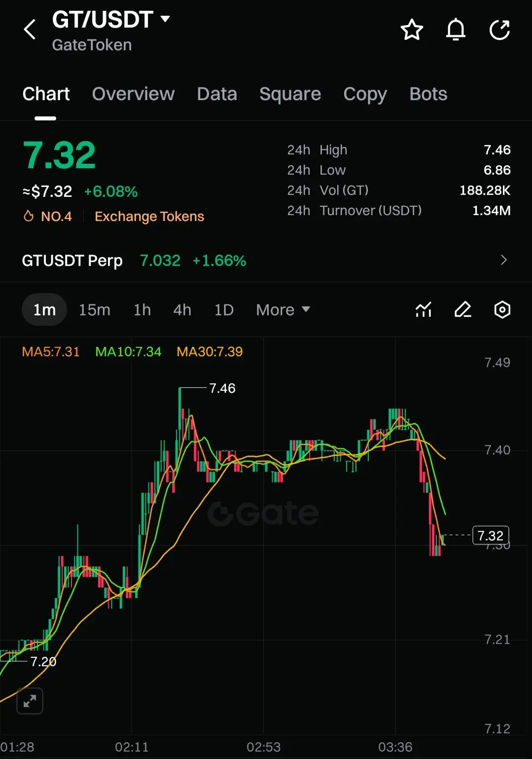Open chart settings hexagon icon
The image size is (532, 759).
click(x=502, y=309)
